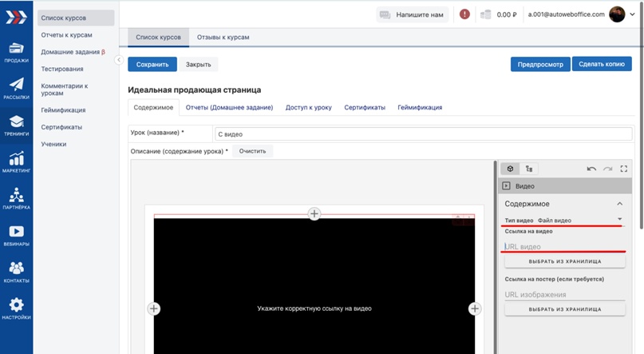This screenshot has width=644, height=354.
Task: Add block above the video
Action: pyautogui.click(x=314, y=213)
